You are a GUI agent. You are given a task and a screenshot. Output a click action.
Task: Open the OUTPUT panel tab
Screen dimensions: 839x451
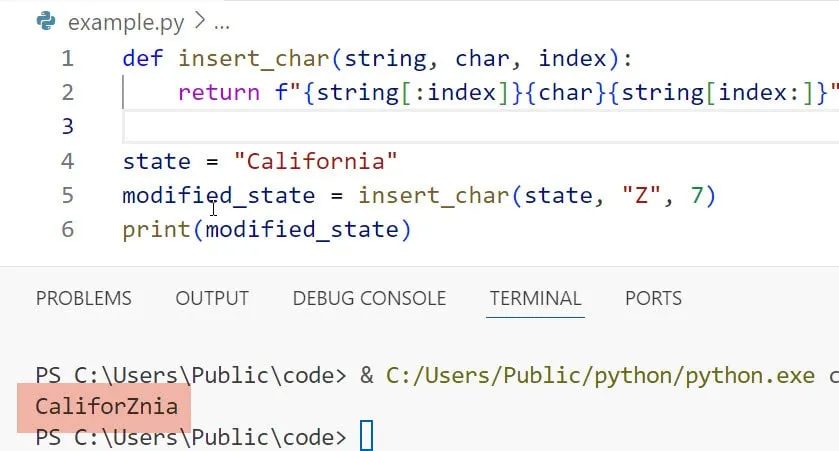[212, 298]
